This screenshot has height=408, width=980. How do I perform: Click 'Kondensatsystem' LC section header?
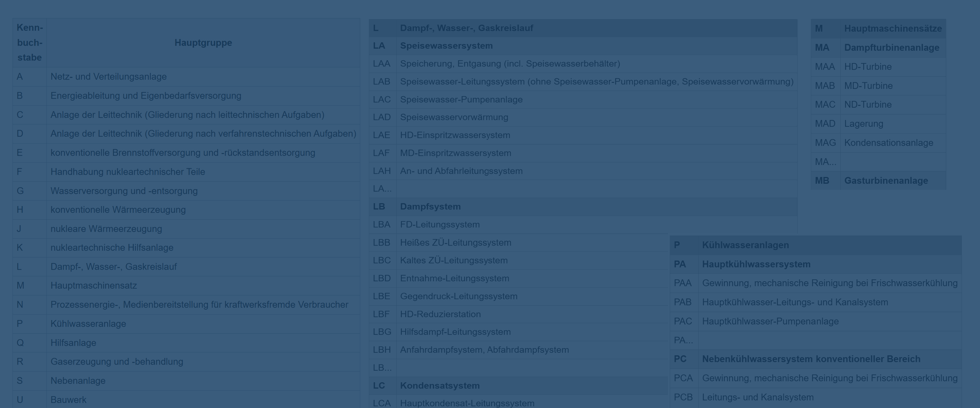point(439,386)
